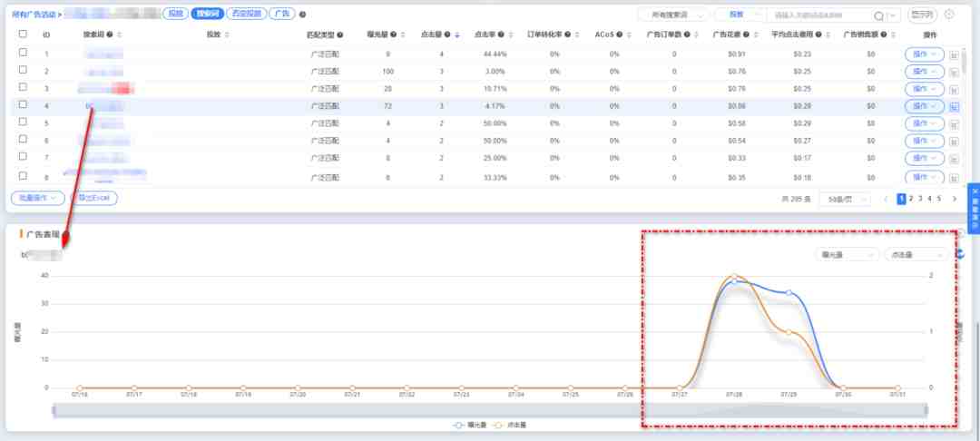This screenshot has width=980, height=441.
Task: Check the box for row 3
Action: 23,87
